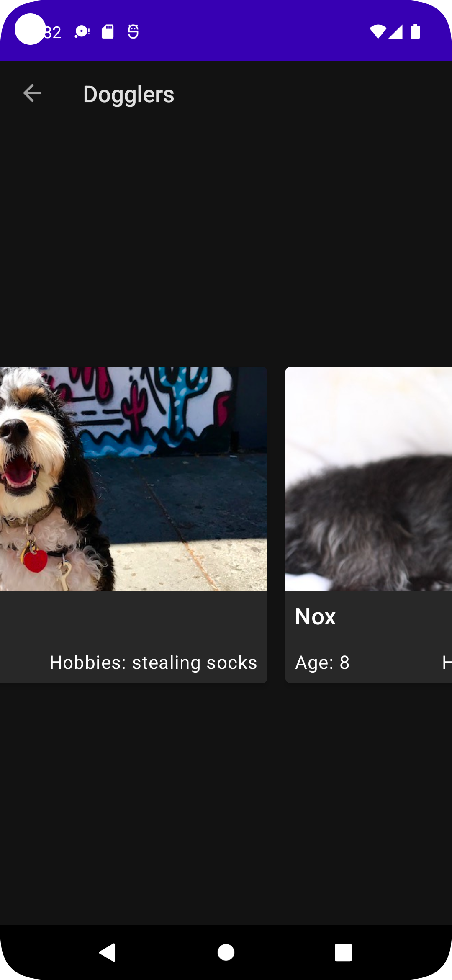This screenshot has width=452, height=980.
Task: Tap the recent apps square button
Action: [x=343, y=953]
